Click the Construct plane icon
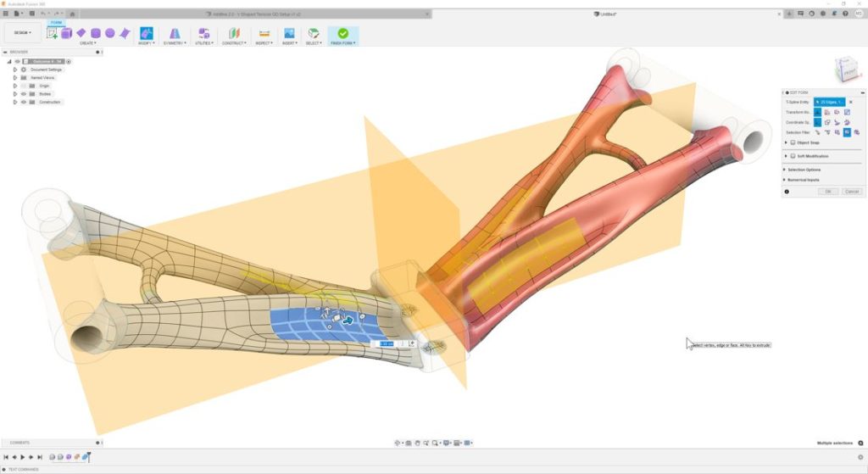This screenshot has height=474, width=868. point(234,33)
